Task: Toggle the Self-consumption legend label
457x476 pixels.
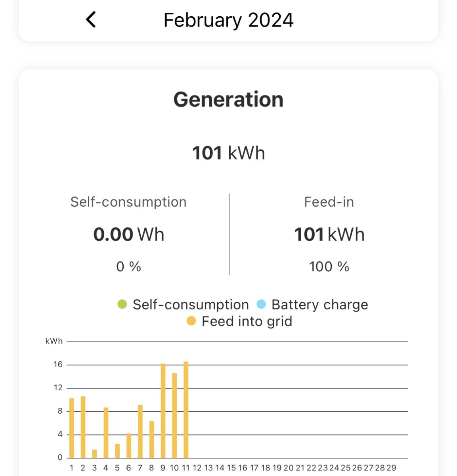Action: [191, 305]
